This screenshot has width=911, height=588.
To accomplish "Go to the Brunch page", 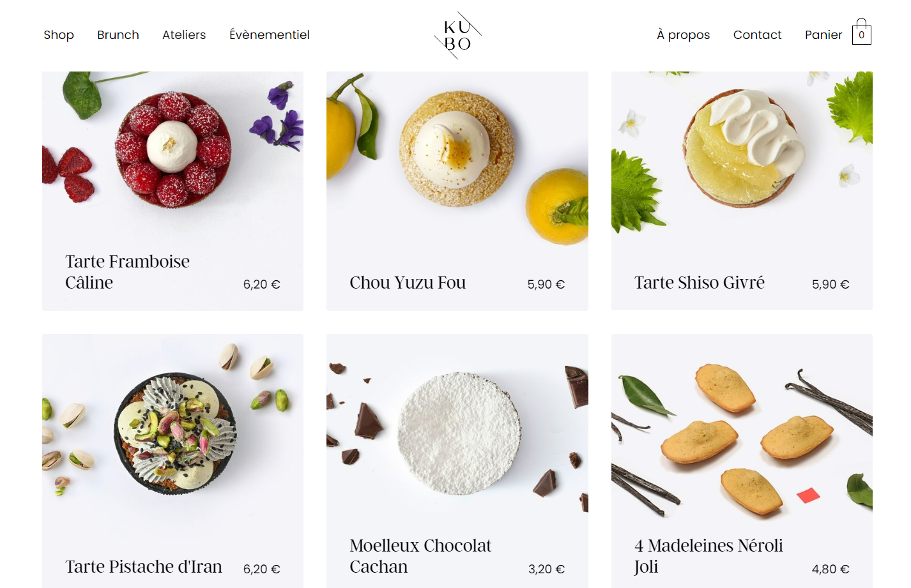I will tap(118, 35).
